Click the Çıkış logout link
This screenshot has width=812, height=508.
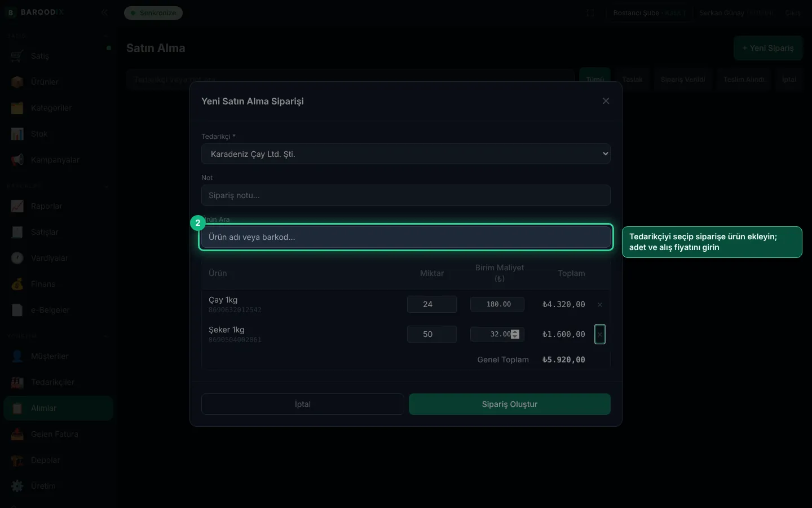click(793, 13)
